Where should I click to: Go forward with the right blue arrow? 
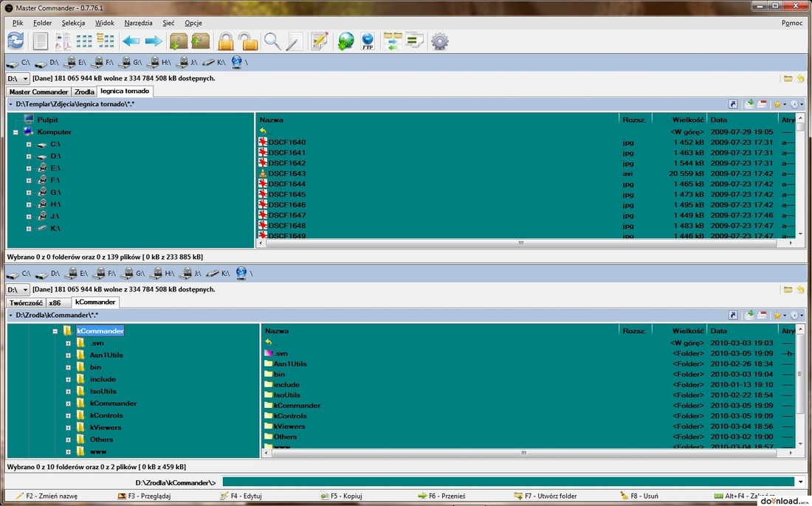pos(154,41)
